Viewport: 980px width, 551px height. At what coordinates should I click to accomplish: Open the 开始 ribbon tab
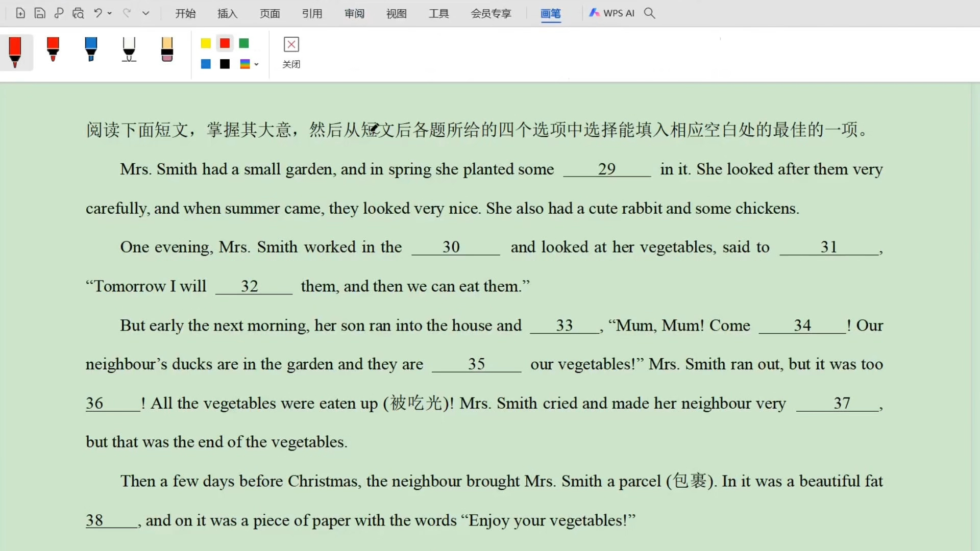click(x=185, y=13)
